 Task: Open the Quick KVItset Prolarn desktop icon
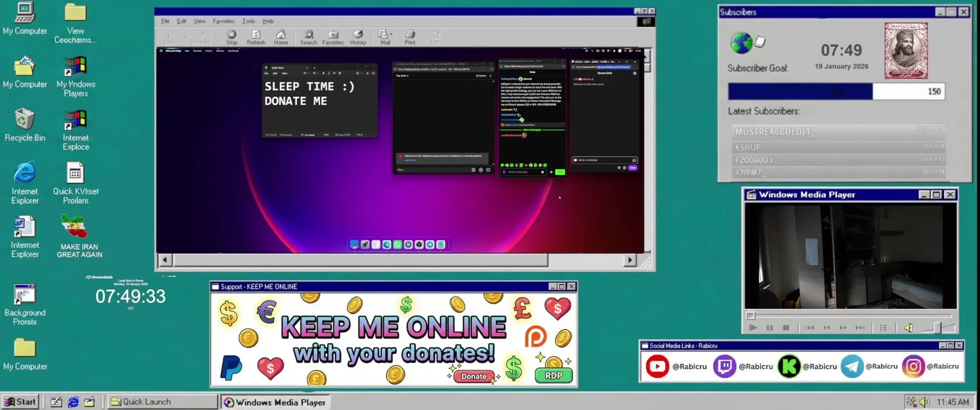pyautogui.click(x=75, y=183)
